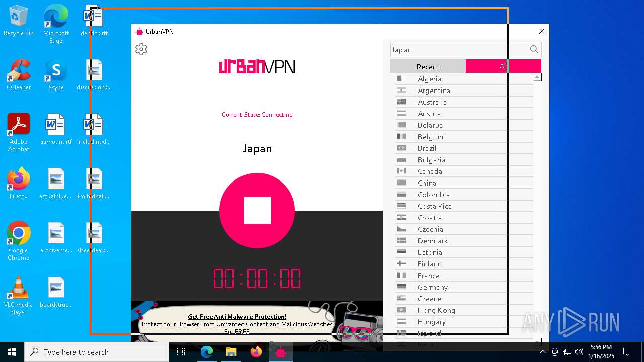Screen dimensions: 644x362
Task: Select Hungary location
Action: coord(464,322)
